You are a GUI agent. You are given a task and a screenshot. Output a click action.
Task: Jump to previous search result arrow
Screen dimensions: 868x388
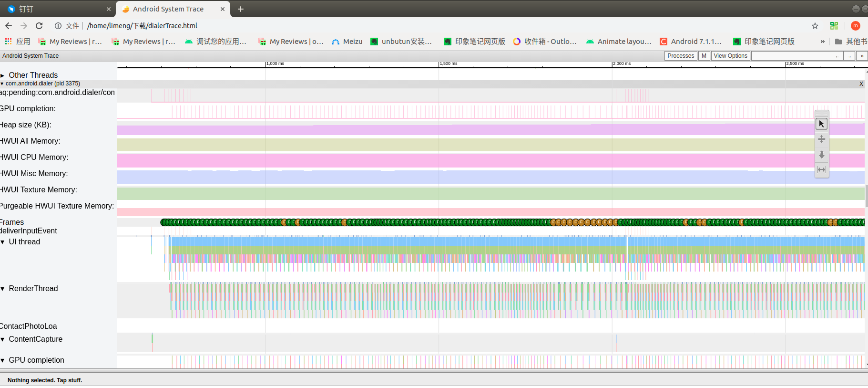point(837,56)
